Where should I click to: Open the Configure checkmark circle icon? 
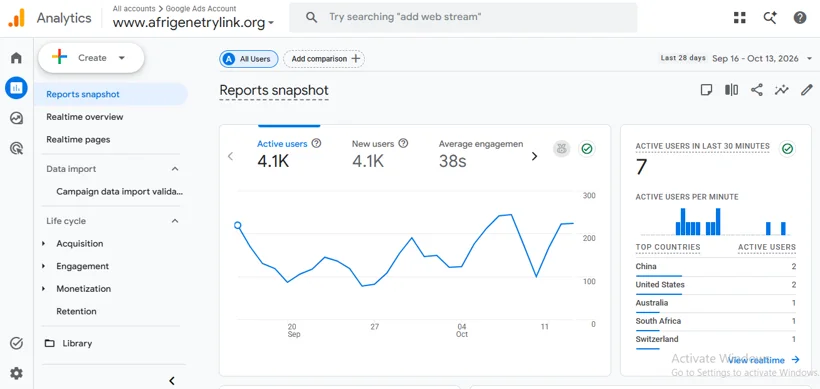click(x=16, y=343)
